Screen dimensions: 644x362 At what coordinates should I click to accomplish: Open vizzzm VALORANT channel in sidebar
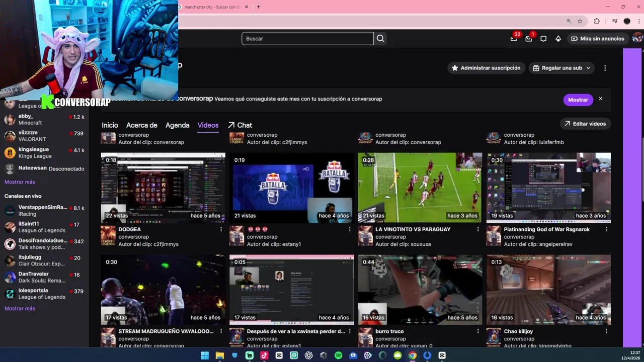point(44,136)
